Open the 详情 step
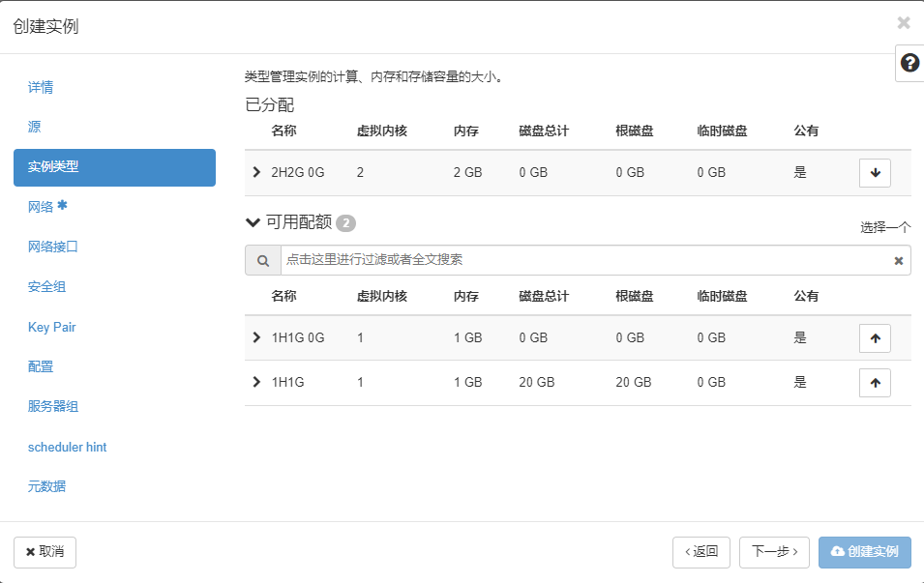Viewport: 924px width, 583px height. [41, 87]
